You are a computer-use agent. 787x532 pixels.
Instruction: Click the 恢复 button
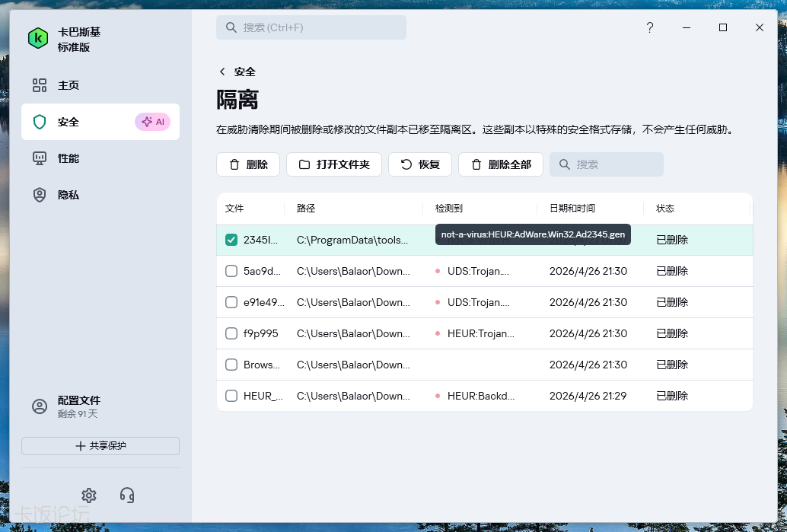(420, 164)
